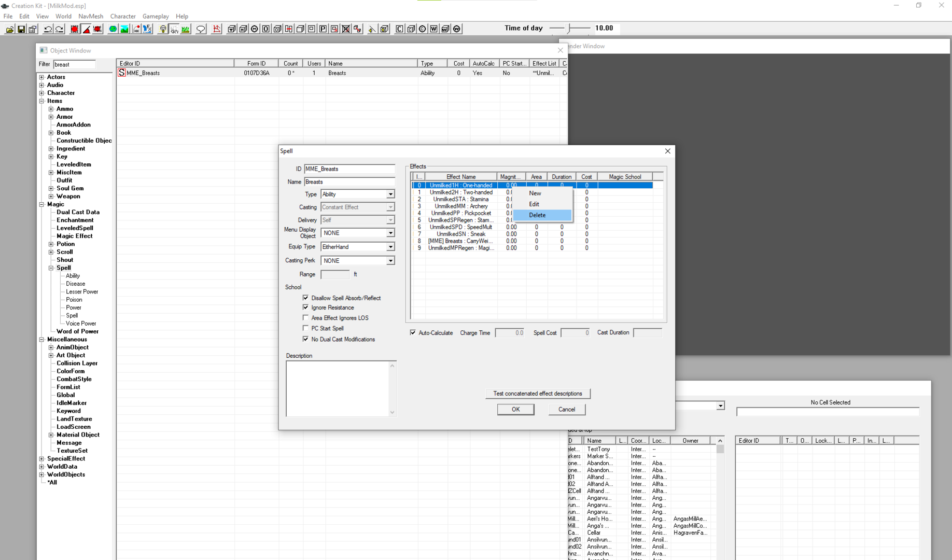Screen dimensions: 952x560
Task: Click the undo arrow icon in the toolbar
Action: coord(48,29)
